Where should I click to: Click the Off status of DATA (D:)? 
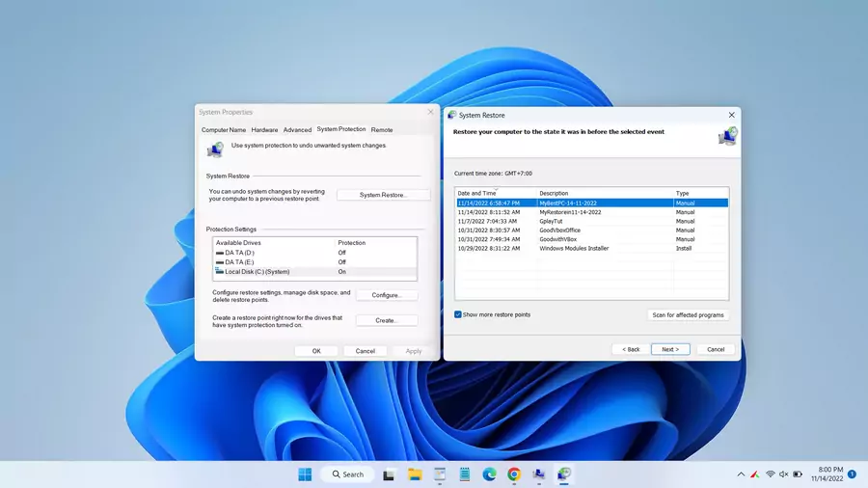point(341,253)
